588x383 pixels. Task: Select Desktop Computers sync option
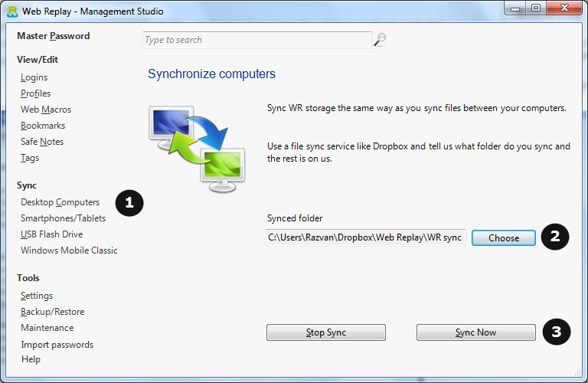tap(60, 202)
